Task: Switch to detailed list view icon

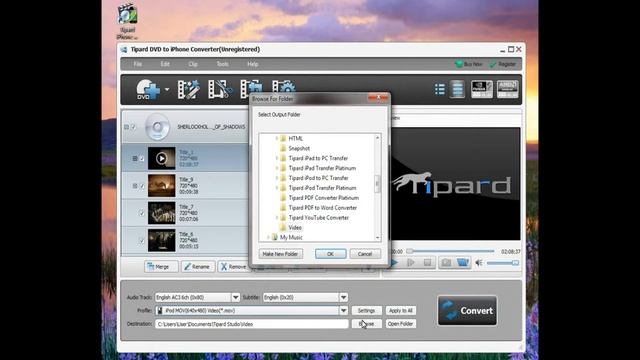Action: (458, 89)
